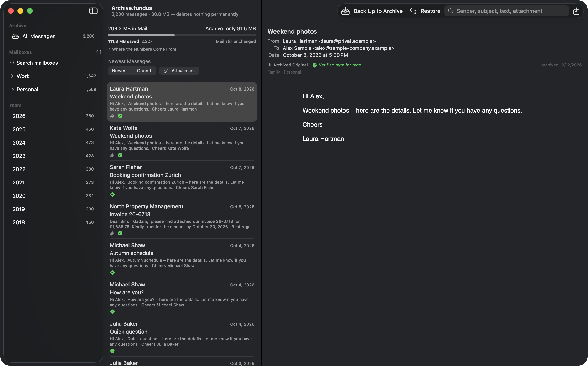Screen dimensions: 588x366
Task: Click the All Messages tray icon
Action: tap(15, 36)
